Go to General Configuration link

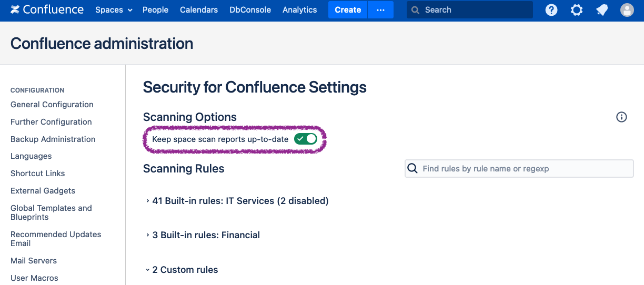coord(52,105)
